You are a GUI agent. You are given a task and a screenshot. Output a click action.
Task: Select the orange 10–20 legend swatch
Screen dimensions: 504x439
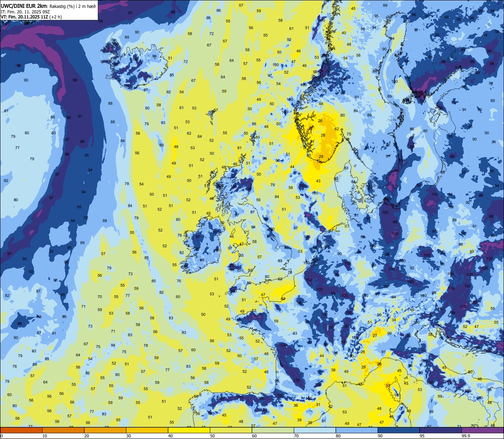63,430
